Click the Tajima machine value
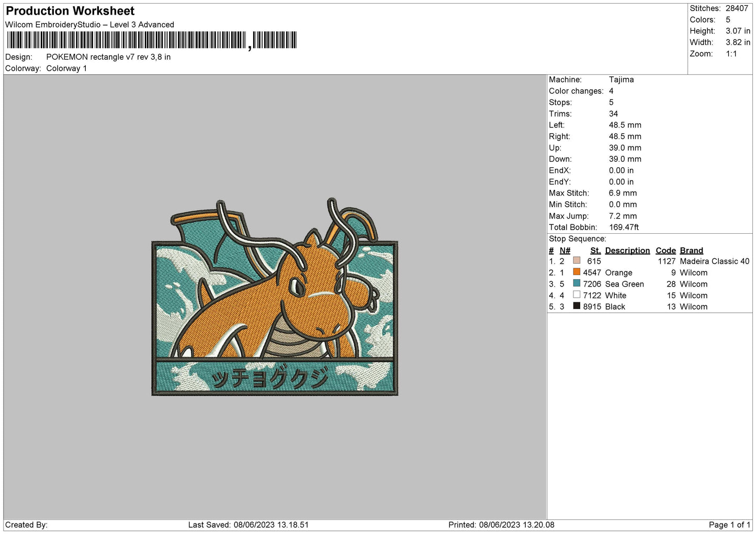This screenshot has width=756, height=534. coord(621,79)
